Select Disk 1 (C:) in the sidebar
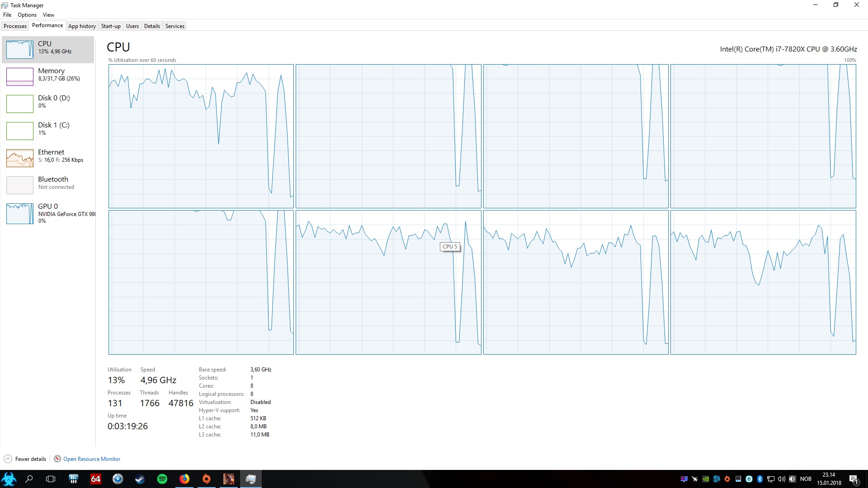The image size is (868, 488). (x=48, y=131)
